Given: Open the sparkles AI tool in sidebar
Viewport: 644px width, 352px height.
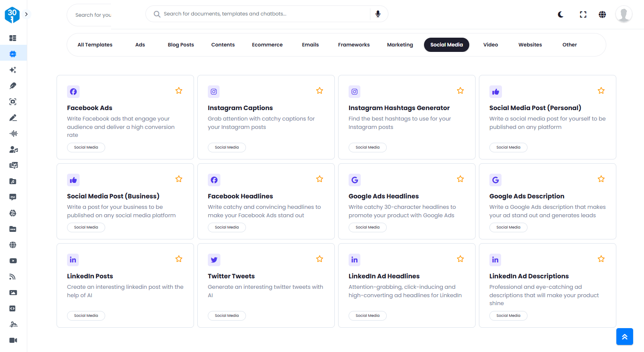Looking at the screenshot, I should click(13, 70).
